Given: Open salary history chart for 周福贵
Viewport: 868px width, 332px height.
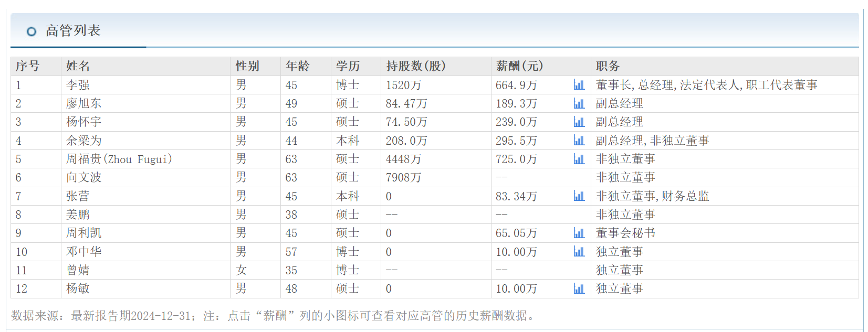Looking at the screenshot, I should (x=579, y=159).
